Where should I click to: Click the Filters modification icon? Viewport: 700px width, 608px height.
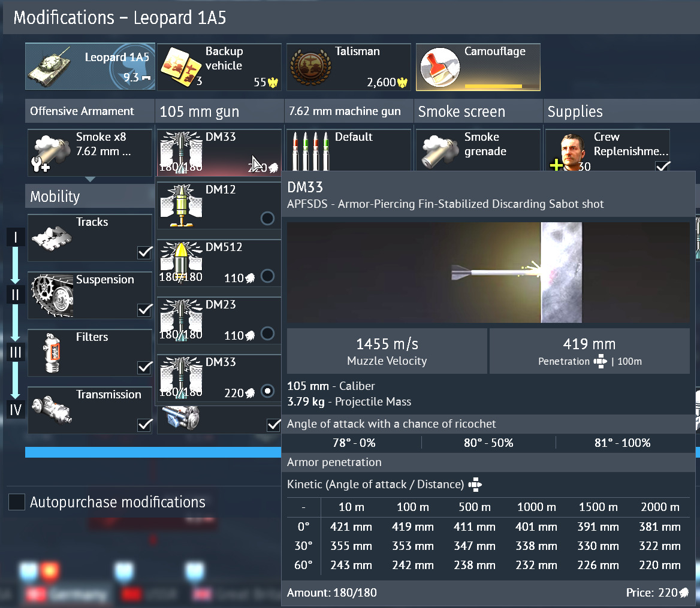point(51,352)
